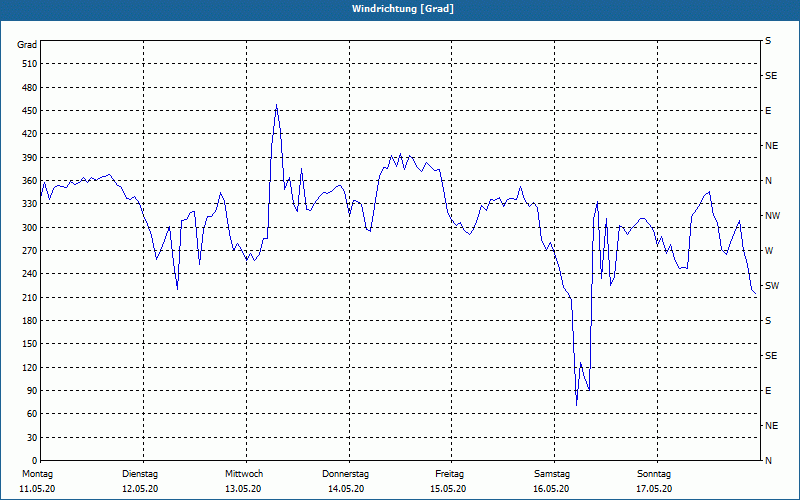Click the date "14.05.20"

point(346,489)
